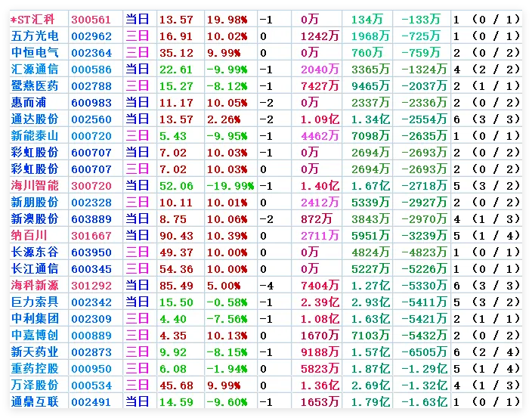Click stock code 000534

pyautogui.click(x=91, y=385)
